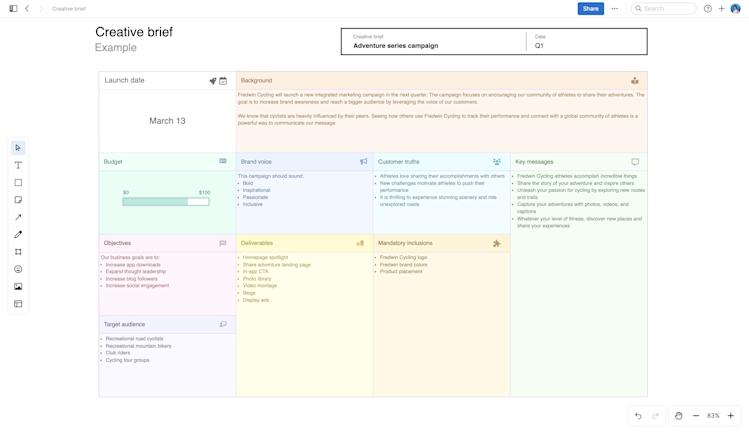Click the 'March 13' launch date text
Screen dimensions: 749x434
tap(167, 121)
